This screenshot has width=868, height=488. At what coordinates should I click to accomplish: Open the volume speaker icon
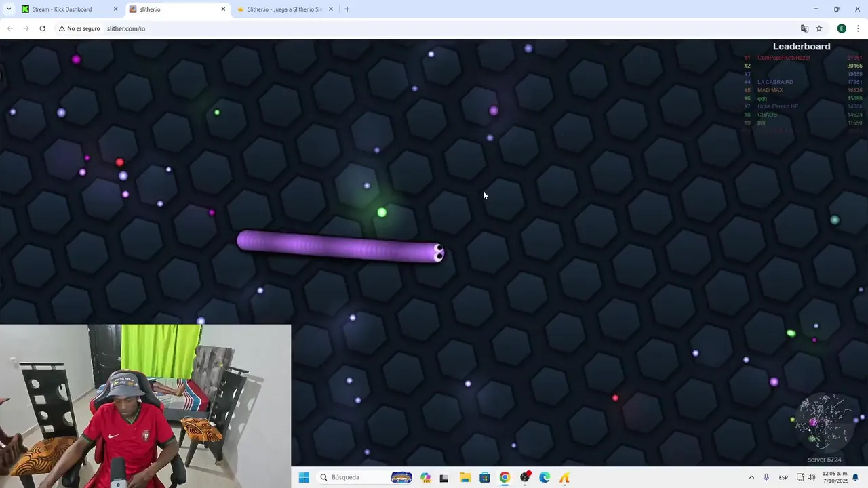pyautogui.click(x=812, y=477)
